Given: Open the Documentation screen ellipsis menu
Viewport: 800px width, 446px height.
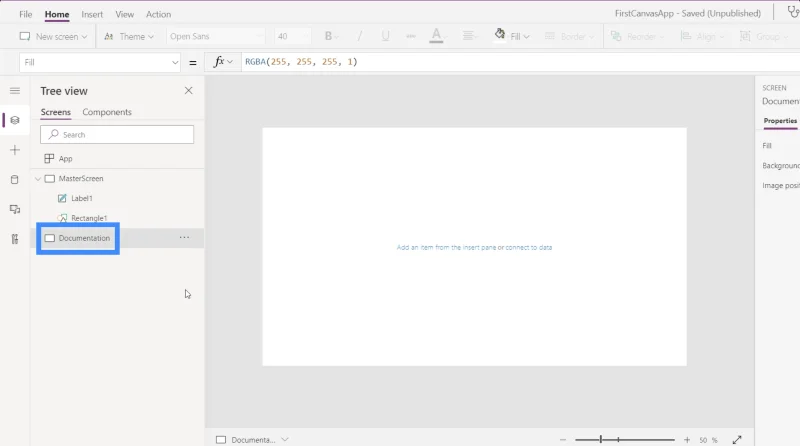Looking at the screenshot, I should click(x=184, y=237).
